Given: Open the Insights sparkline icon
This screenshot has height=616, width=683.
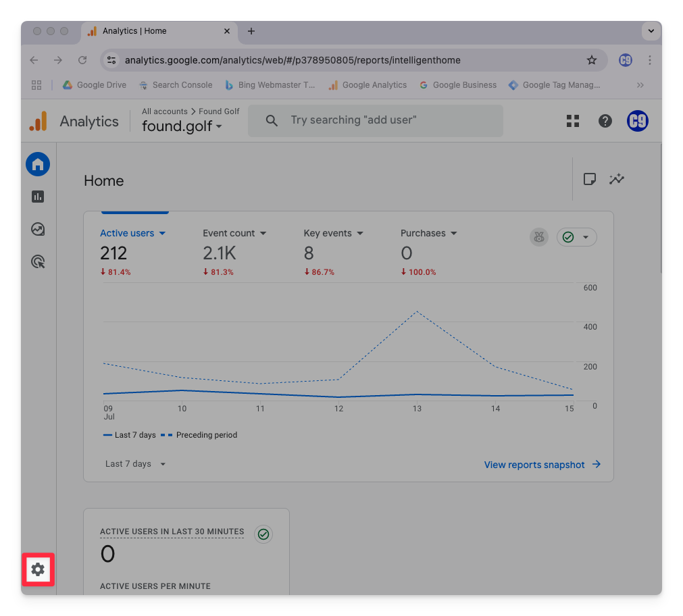Looking at the screenshot, I should coord(616,179).
